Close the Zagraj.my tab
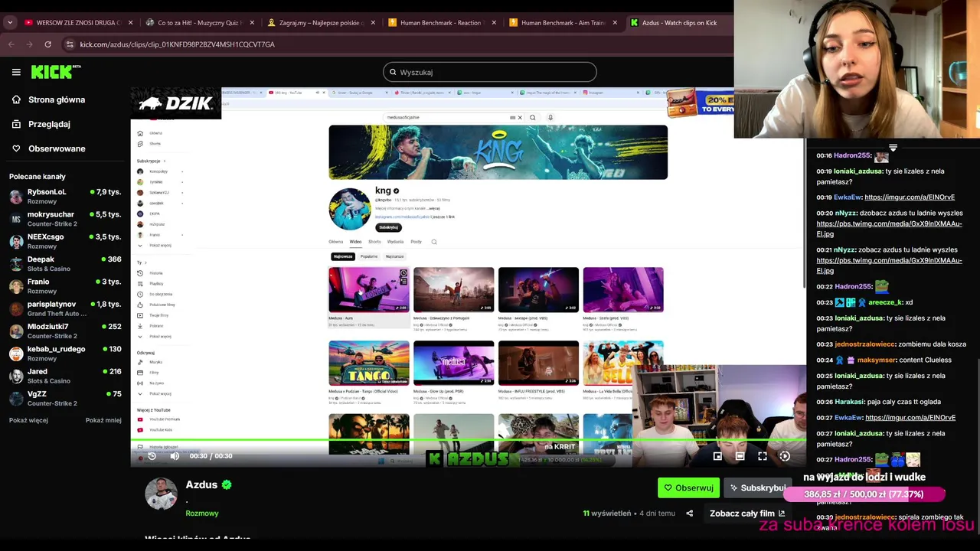980x551 pixels. tap(373, 22)
